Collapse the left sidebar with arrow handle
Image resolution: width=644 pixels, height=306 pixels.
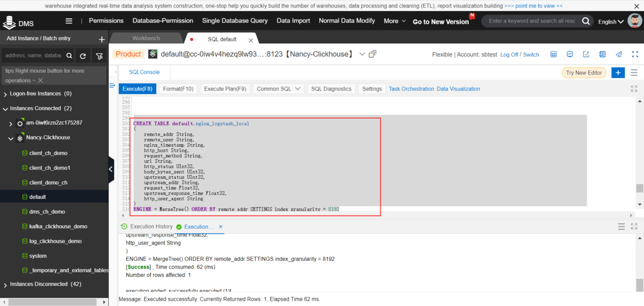tap(111, 169)
